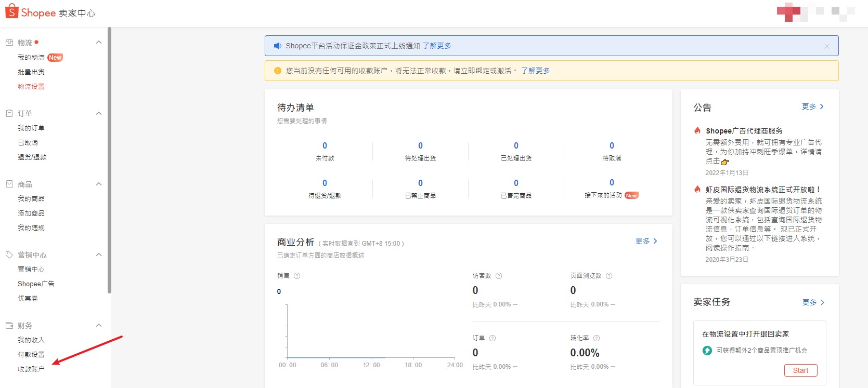Click the 2022年1月13日 announcement date

pos(727,172)
